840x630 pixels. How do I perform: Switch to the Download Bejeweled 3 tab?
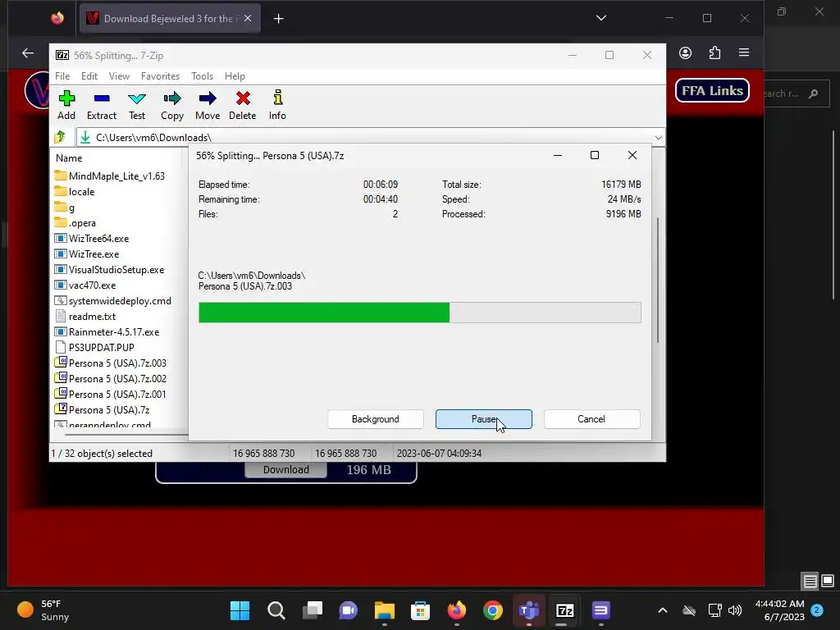pos(171,18)
